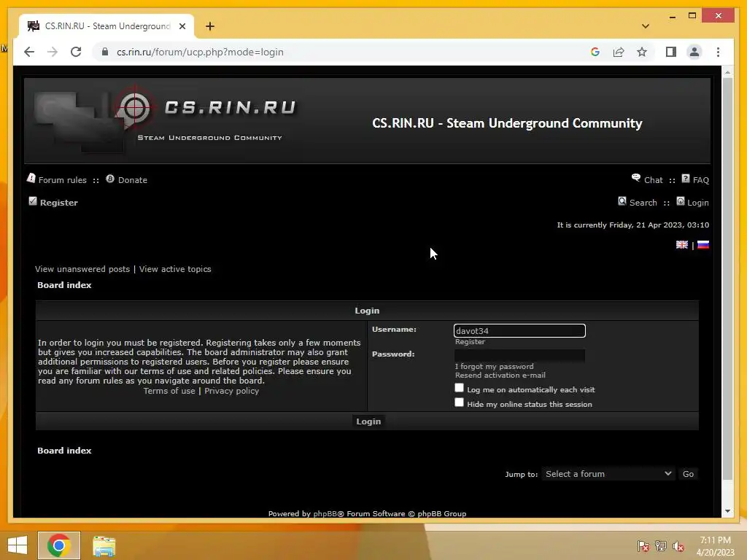Open the Login menu item at top right
The width and height of the screenshot is (747, 560).
click(x=698, y=203)
